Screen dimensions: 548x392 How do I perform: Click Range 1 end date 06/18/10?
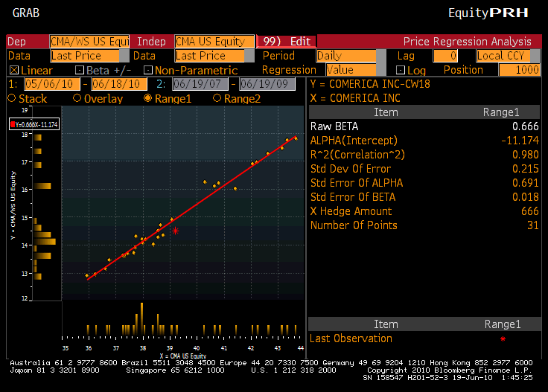coord(119,84)
